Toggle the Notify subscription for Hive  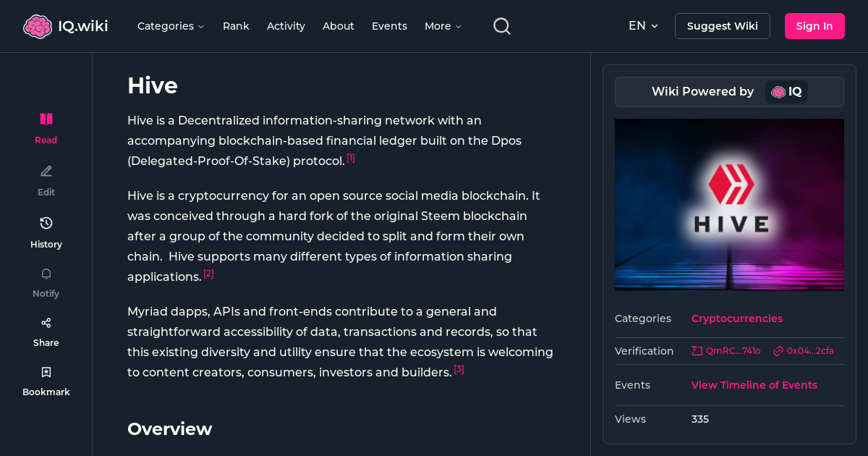point(46,274)
